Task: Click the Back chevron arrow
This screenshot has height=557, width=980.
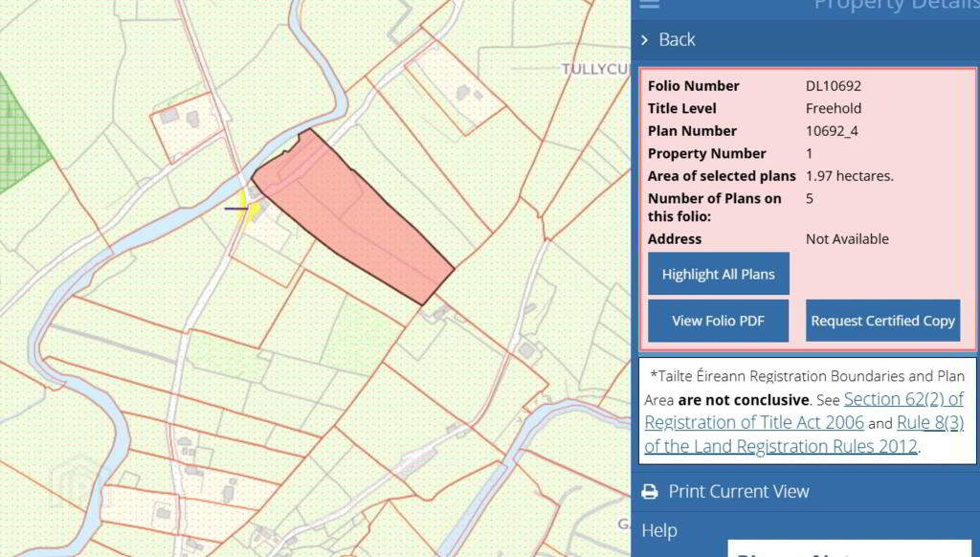Action: (x=645, y=40)
